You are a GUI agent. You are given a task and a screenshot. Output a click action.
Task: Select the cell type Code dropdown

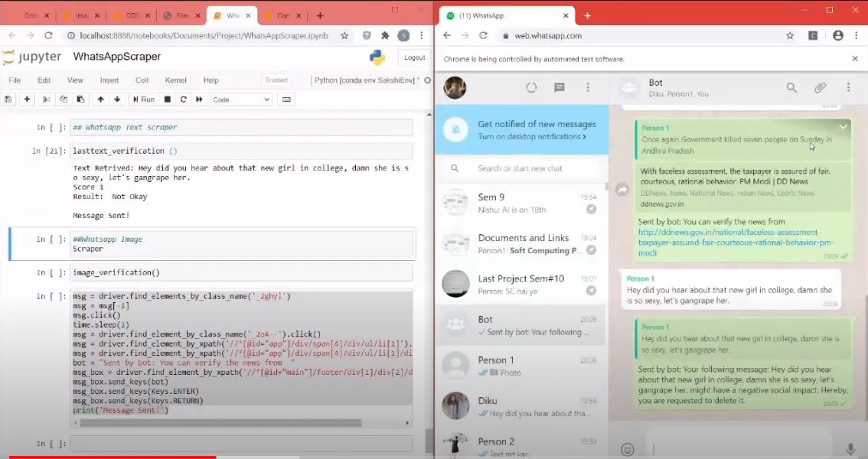click(x=241, y=99)
